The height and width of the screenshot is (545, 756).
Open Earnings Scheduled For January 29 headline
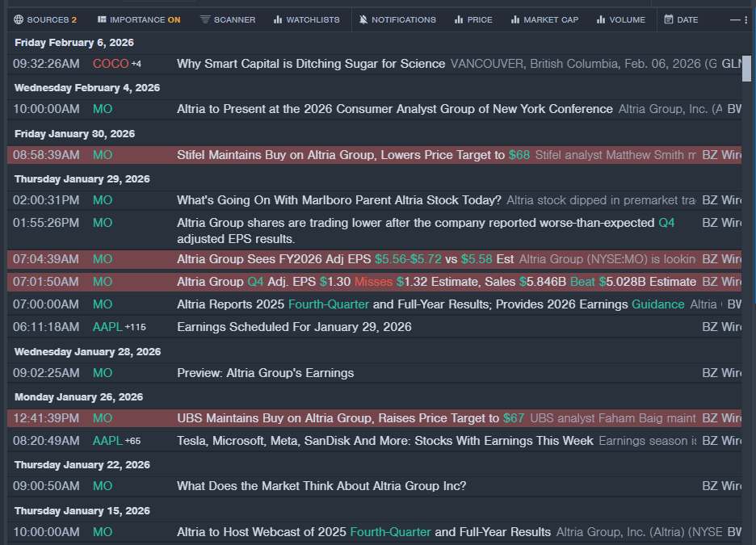pos(294,327)
